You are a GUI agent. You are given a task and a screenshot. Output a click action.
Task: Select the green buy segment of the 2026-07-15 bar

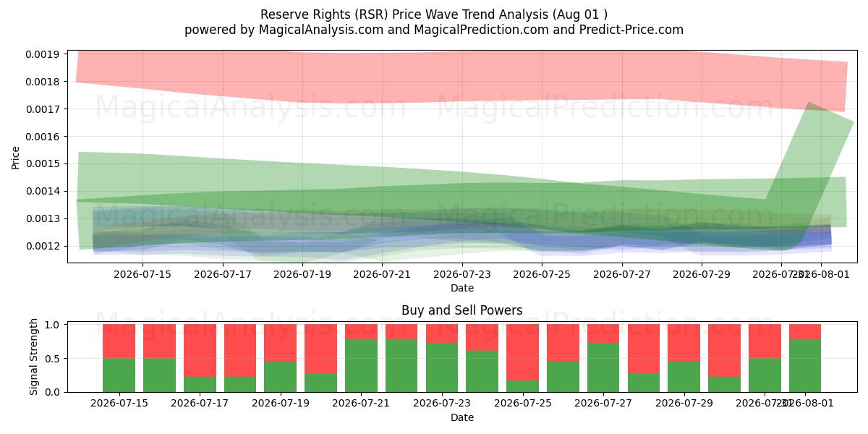pos(119,375)
